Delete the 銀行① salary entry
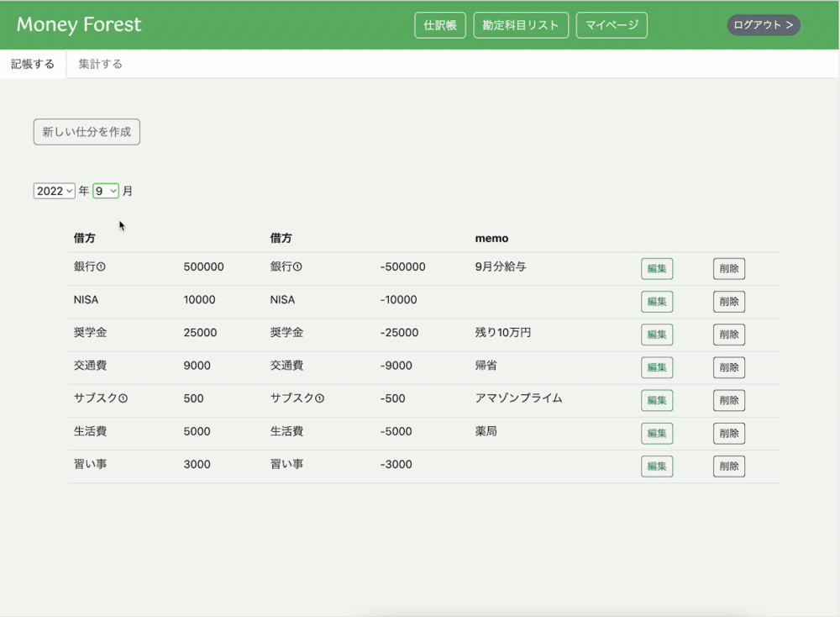840x617 pixels. (x=728, y=268)
